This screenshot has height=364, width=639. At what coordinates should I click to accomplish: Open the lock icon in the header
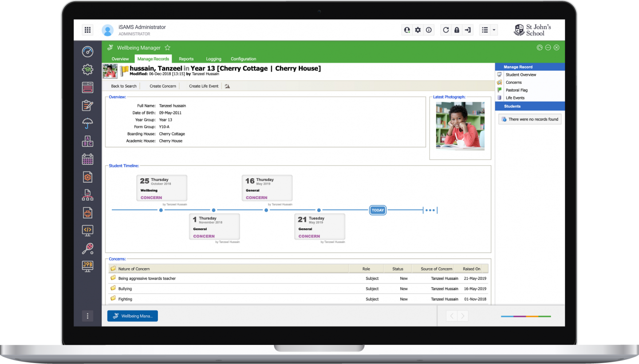(457, 30)
